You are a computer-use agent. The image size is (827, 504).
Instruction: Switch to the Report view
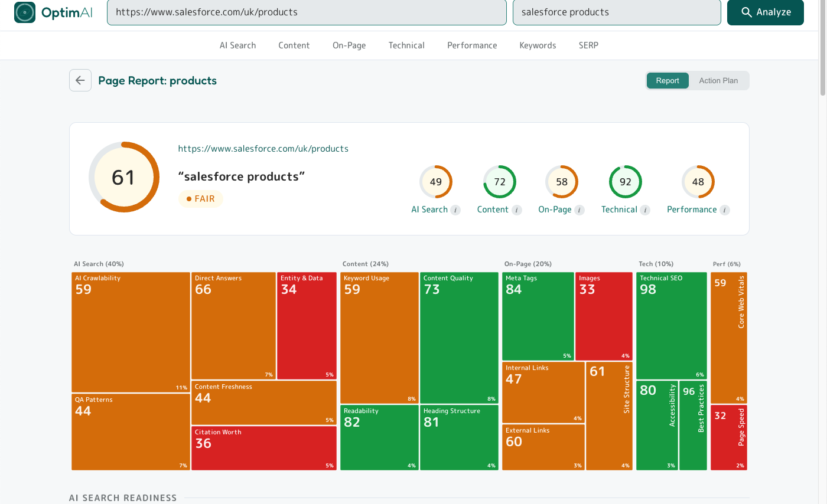(668, 81)
